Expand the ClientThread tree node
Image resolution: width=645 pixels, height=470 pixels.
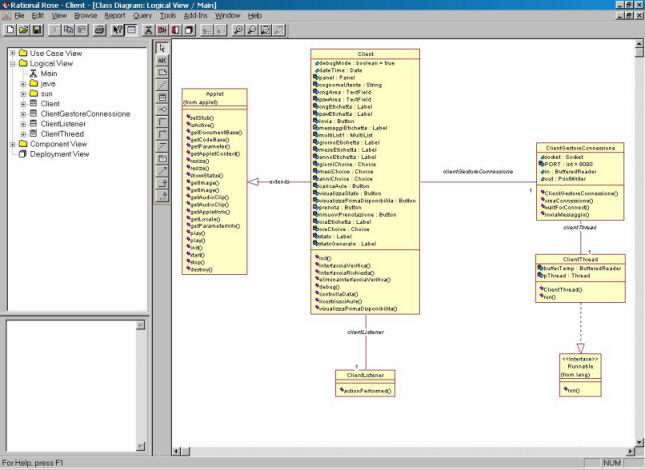point(23,134)
